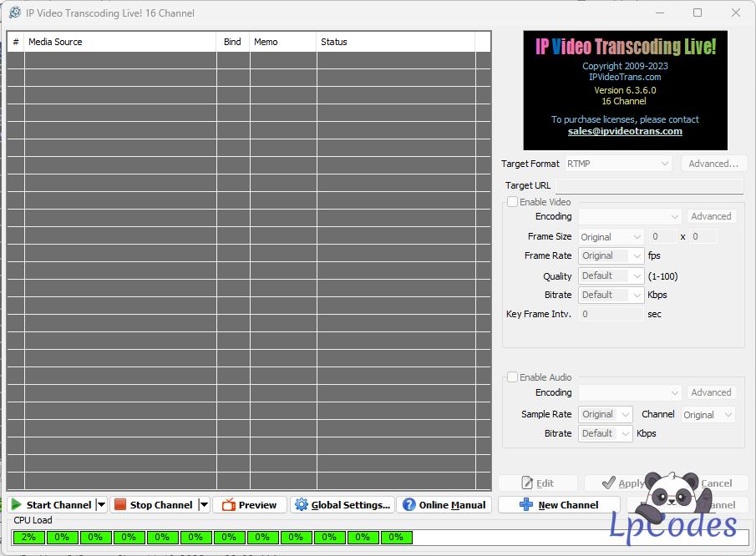Click the green Start Channel play icon
The image size is (756, 556).
tap(17, 505)
